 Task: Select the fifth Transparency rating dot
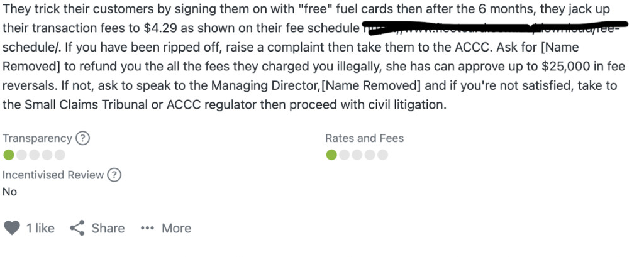click(x=60, y=155)
